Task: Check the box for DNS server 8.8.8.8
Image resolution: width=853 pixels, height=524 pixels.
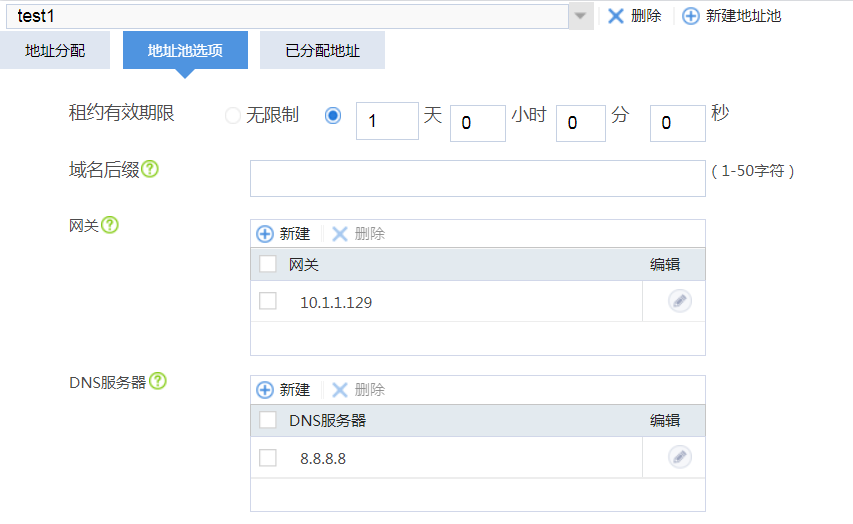Action: [x=268, y=457]
